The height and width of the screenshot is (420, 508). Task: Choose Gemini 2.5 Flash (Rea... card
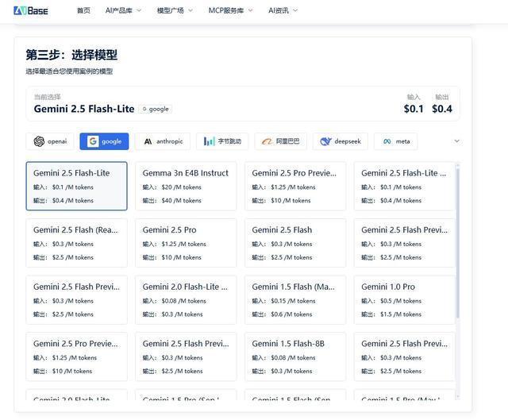76,243
